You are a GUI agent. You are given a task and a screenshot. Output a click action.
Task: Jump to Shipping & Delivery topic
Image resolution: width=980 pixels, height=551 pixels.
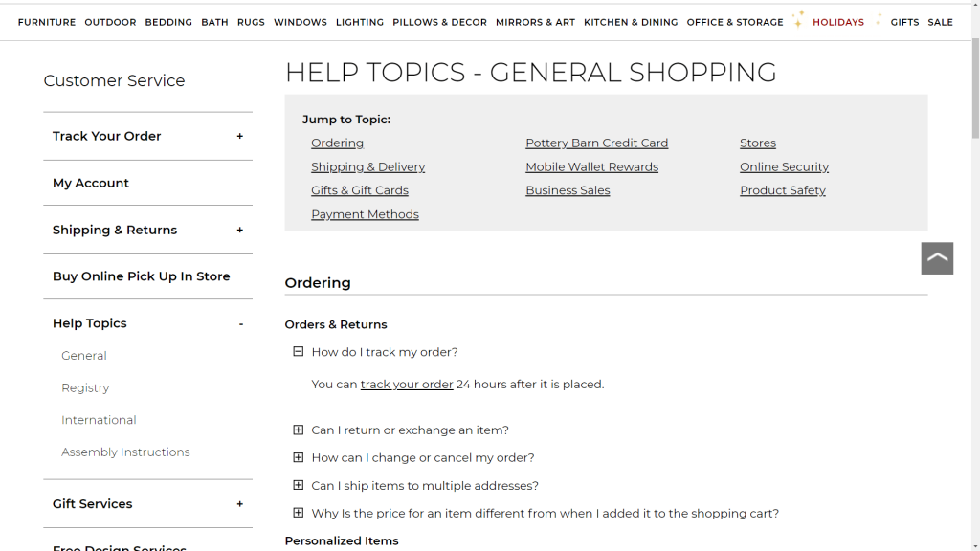click(367, 167)
